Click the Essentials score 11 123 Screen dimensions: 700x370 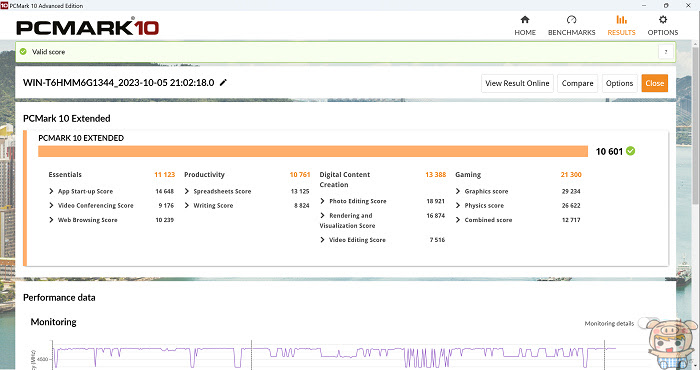164,175
